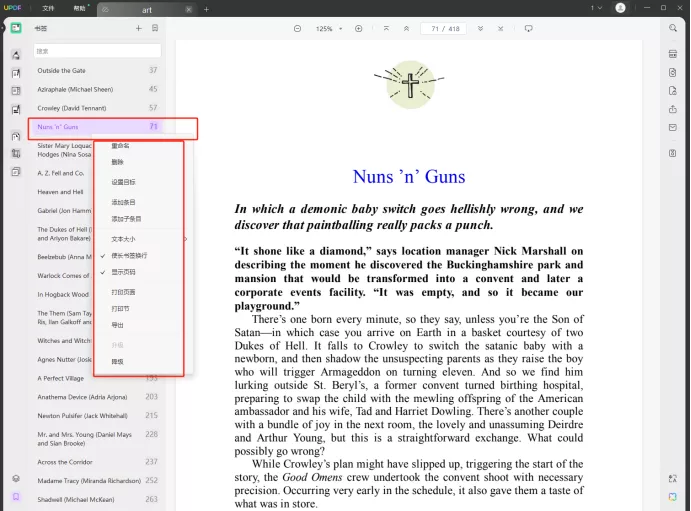Viewport: 691px width, 511px height.
Task: Select the green reader mode icon
Action: 16,28
